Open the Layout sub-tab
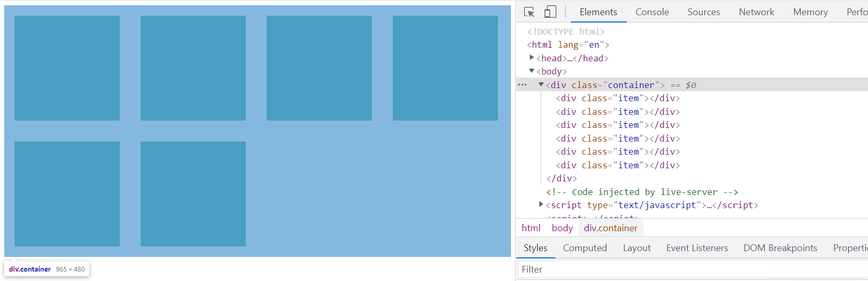This screenshot has height=281, width=868. click(x=636, y=248)
